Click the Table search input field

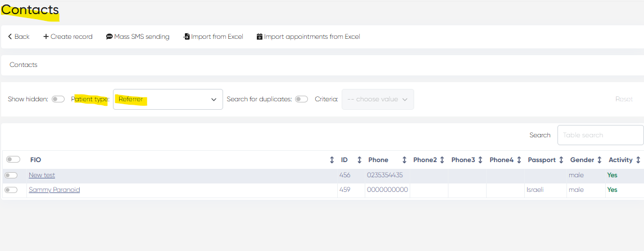pyautogui.click(x=600, y=135)
